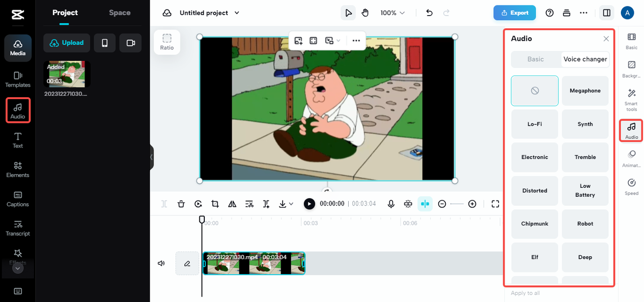This screenshot has height=302, width=644.
Task: Open the Captions panel
Action: [18, 199]
